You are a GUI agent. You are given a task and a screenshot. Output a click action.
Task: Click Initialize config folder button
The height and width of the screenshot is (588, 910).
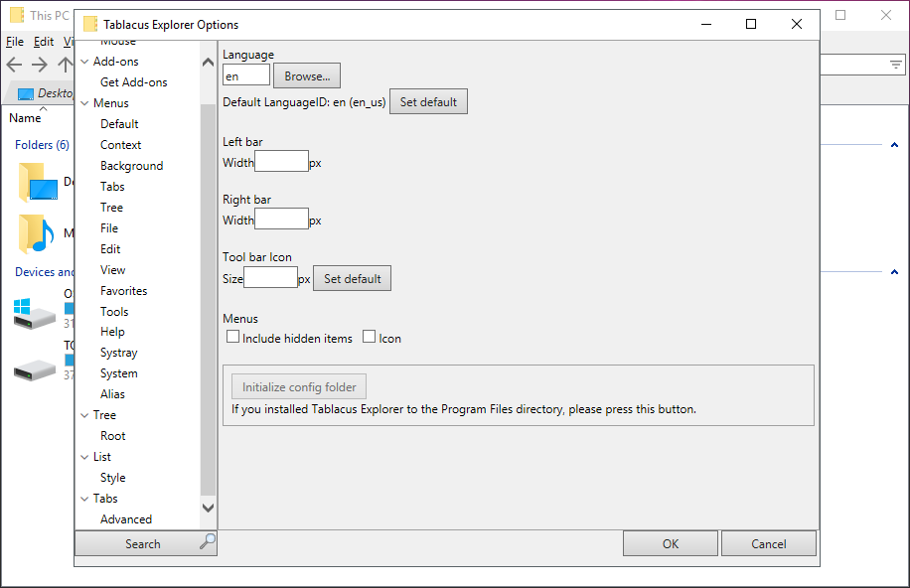[x=299, y=387]
